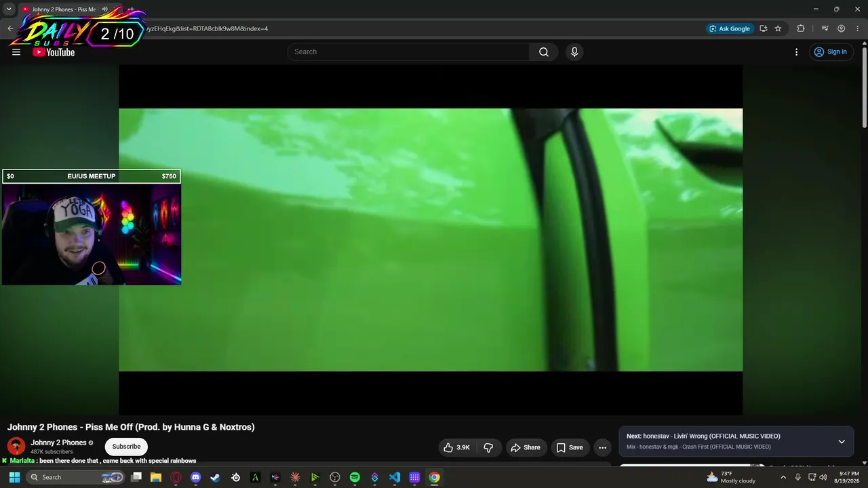Open Steam from the taskbar
The image size is (868, 488).
216,477
